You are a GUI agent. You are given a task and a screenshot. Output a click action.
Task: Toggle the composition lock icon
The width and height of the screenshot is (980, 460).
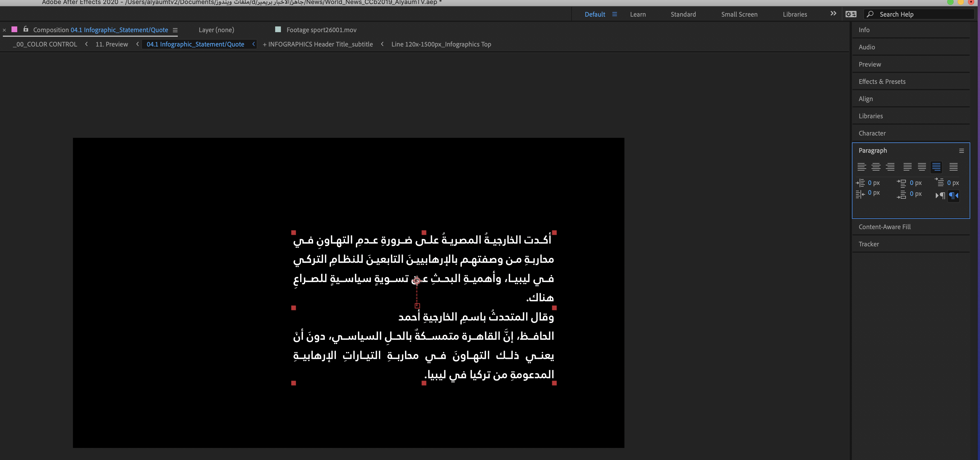(x=25, y=29)
